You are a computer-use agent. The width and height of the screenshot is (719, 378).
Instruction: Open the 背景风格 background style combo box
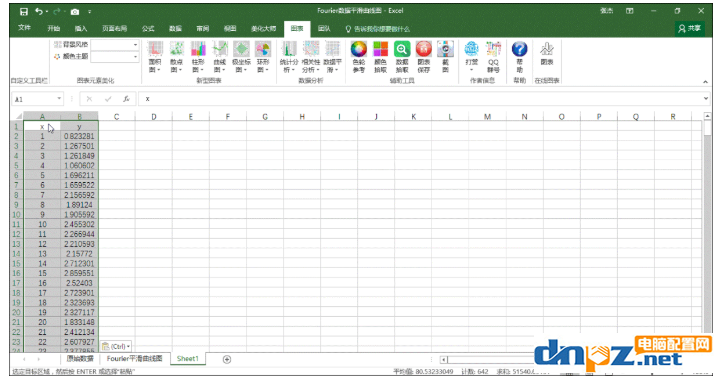click(114, 44)
